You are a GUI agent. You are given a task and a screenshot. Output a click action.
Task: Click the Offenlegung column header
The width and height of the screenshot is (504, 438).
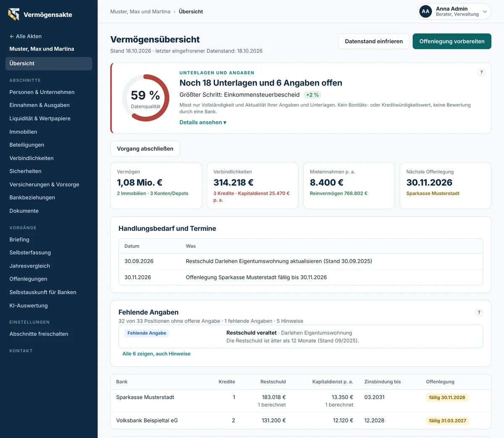click(x=440, y=382)
